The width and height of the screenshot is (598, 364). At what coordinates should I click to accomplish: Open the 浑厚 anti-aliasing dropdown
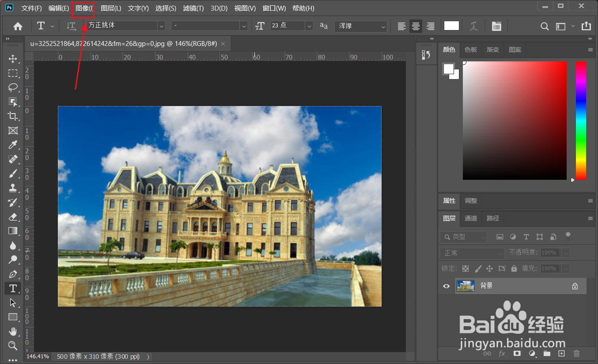[360, 26]
